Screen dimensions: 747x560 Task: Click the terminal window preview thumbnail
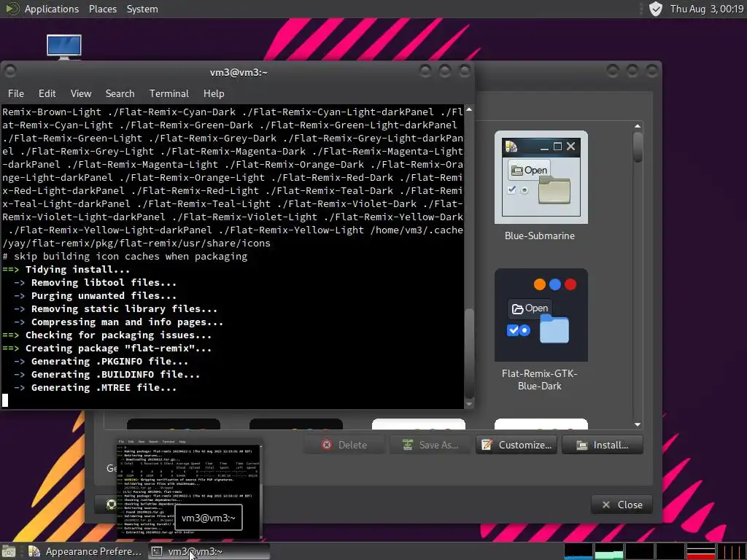(x=190, y=489)
